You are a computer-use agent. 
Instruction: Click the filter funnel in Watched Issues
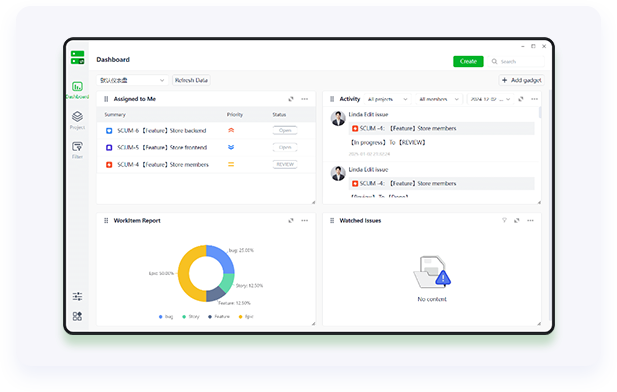(504, 220)
